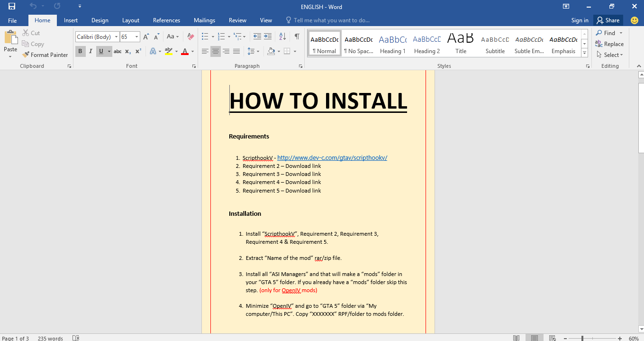The image size is (644, 341).
Task: Expand the Select dropdown in Editing
Action: (x=613, y=55)
